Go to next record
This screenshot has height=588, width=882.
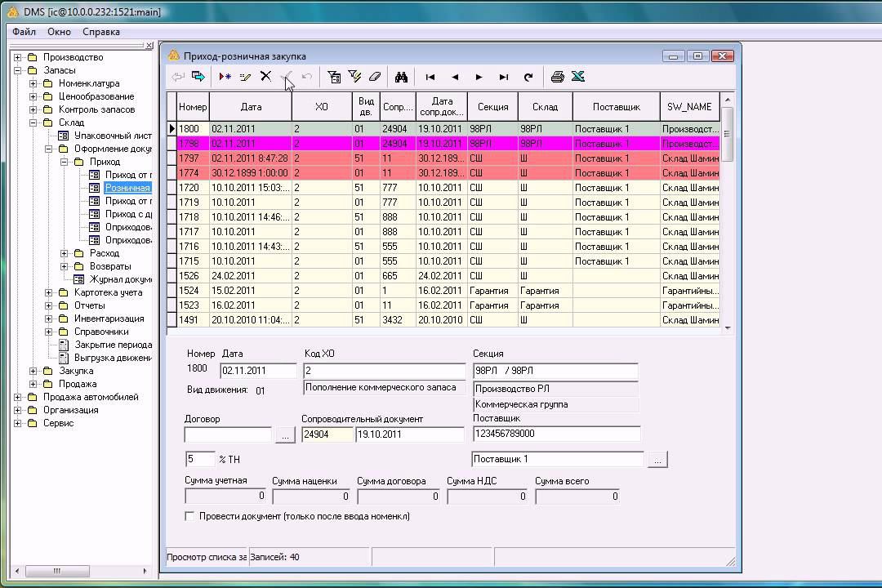coord(479,77)
